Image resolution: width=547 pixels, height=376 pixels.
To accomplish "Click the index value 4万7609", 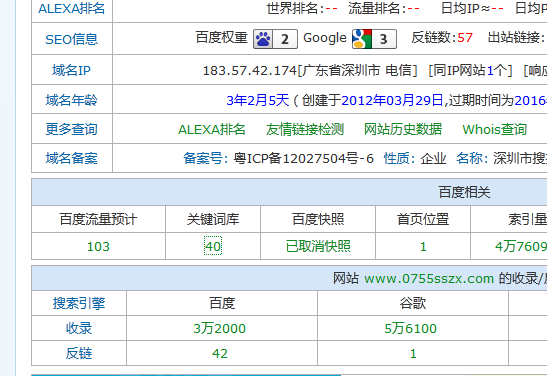I will 521,247.
